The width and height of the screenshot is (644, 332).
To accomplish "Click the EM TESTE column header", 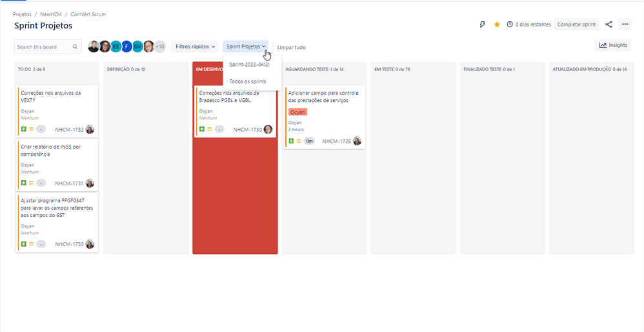I will click(x=392, y=70).
